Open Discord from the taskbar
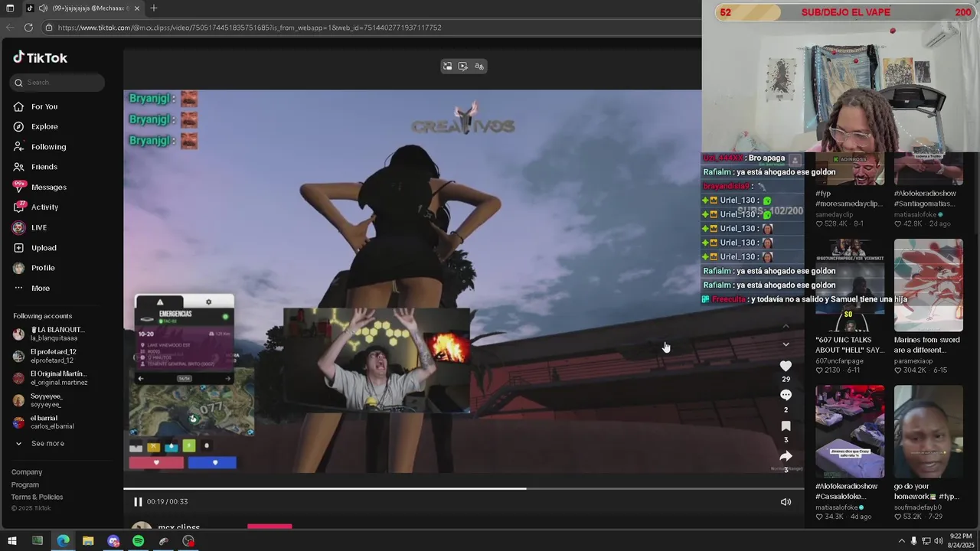This screenshot has height=551, width=980. tap(113, 541)
